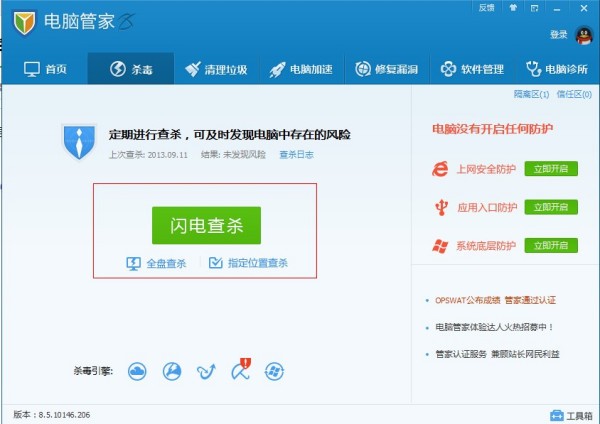Viewport: 600px width, 424px height.
Task: Enable 上网安全防护 with 立即开启
Action: coord(551,169)
